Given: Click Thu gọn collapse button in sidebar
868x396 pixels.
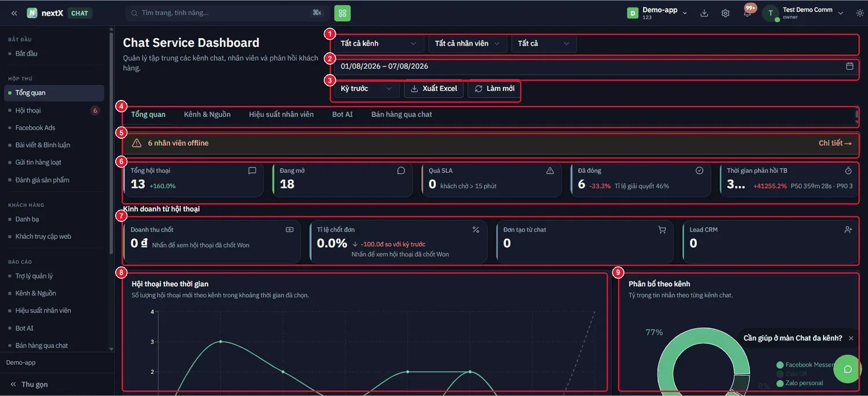Looking at the screenshot, I should [x=29, y=384].
